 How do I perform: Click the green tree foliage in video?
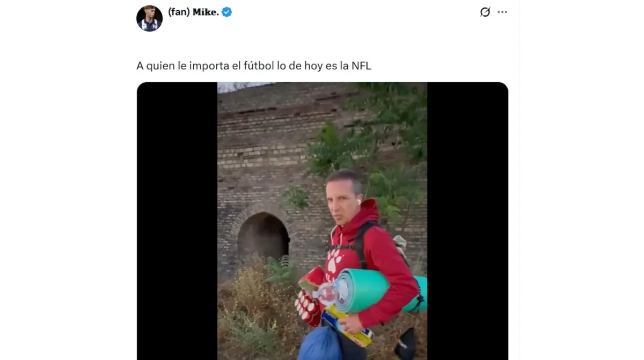[x=370, y=150]
